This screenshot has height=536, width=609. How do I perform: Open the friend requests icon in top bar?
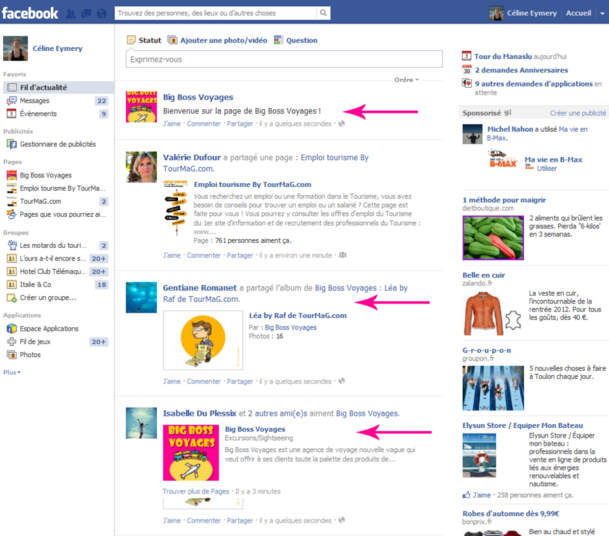point(71,14)
